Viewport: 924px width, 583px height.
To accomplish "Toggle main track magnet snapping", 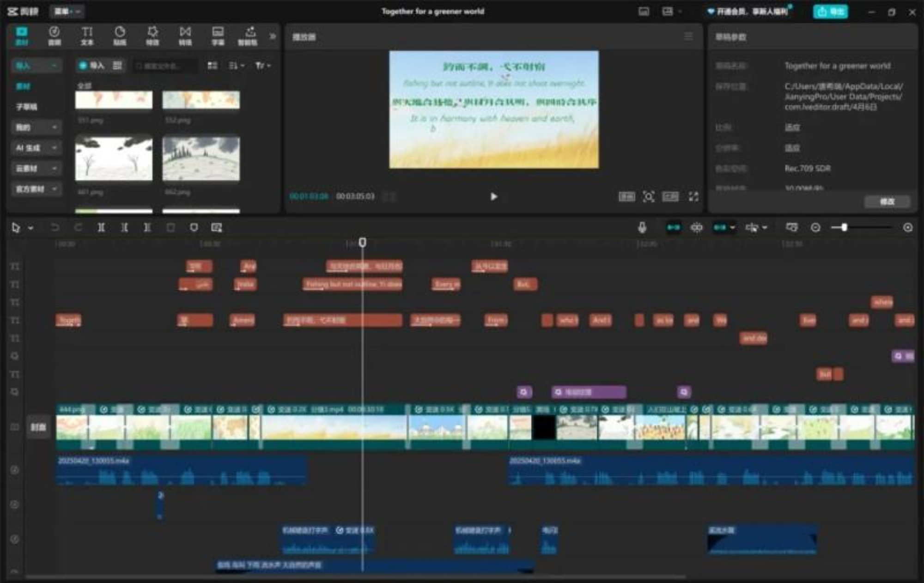I will [673, 227].
